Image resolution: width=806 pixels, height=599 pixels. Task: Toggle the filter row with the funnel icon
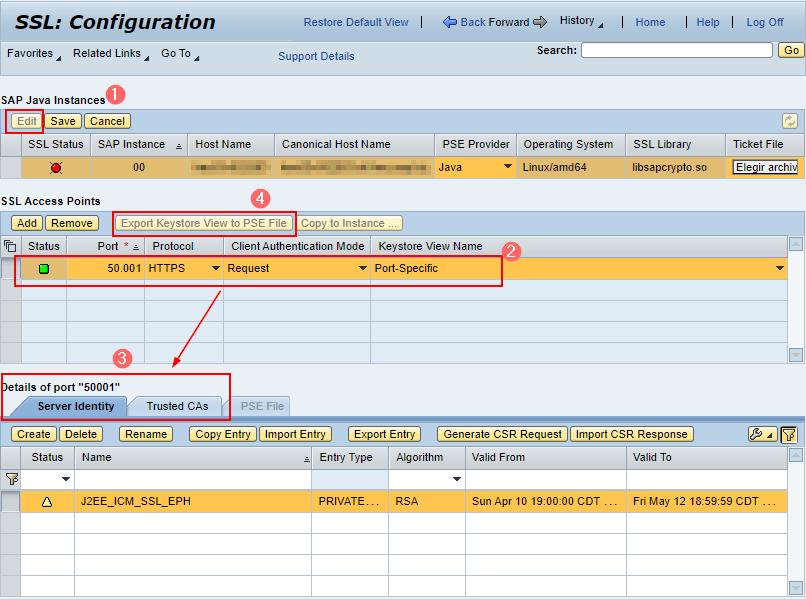pos(789,433)
